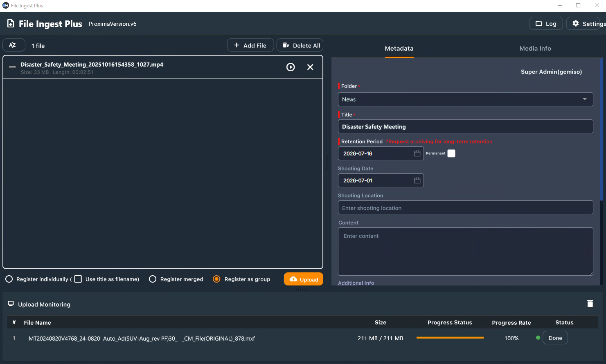Image resolution: width=606 pixels, height=364 pixels.
Task: Click the mxf upload progress bar
Action: [450, 338]
